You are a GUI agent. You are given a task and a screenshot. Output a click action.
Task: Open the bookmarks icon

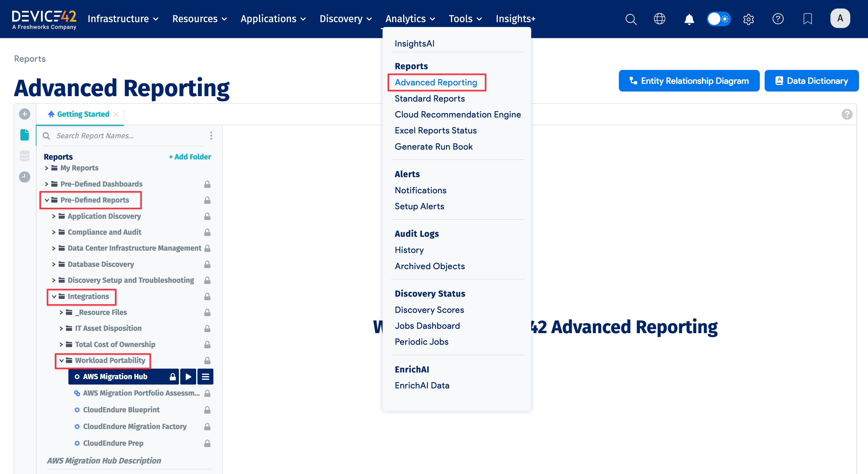click(x=808, y=19)
